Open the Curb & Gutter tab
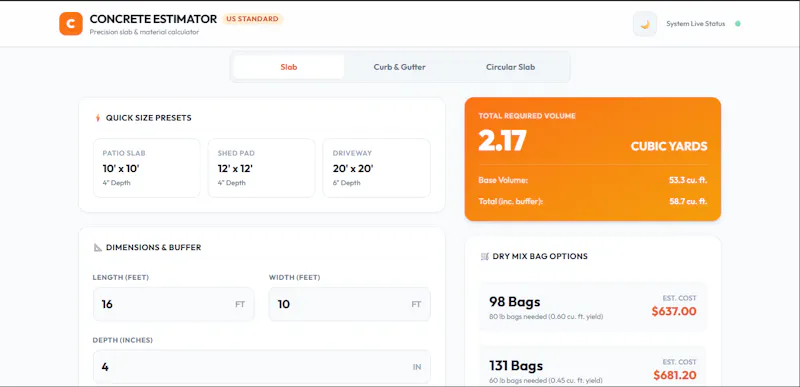 (399, 67)
